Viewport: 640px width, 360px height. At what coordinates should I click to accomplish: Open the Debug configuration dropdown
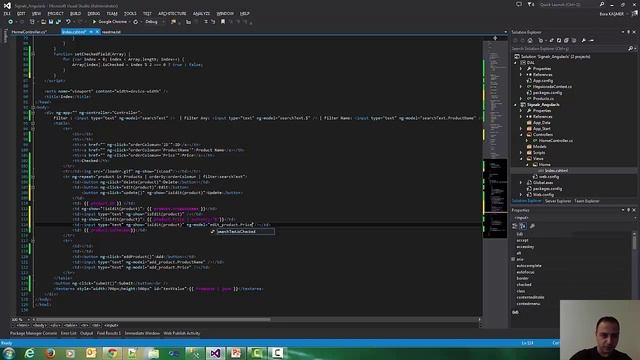point(155,22)
